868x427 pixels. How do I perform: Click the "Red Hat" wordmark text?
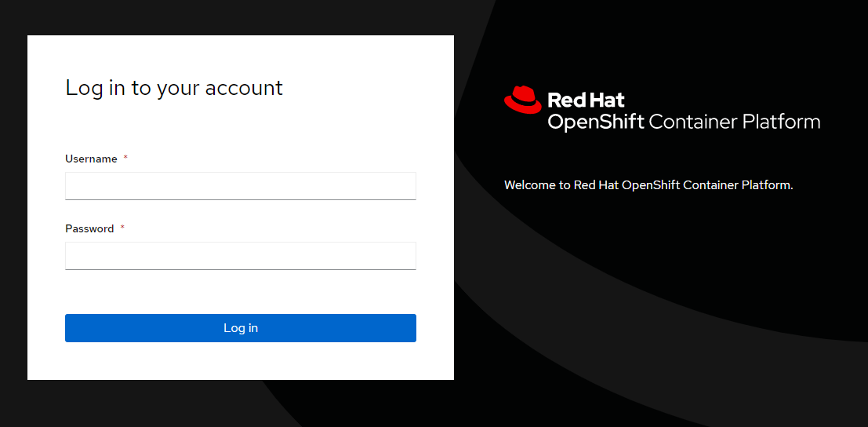tap(586, 100)
